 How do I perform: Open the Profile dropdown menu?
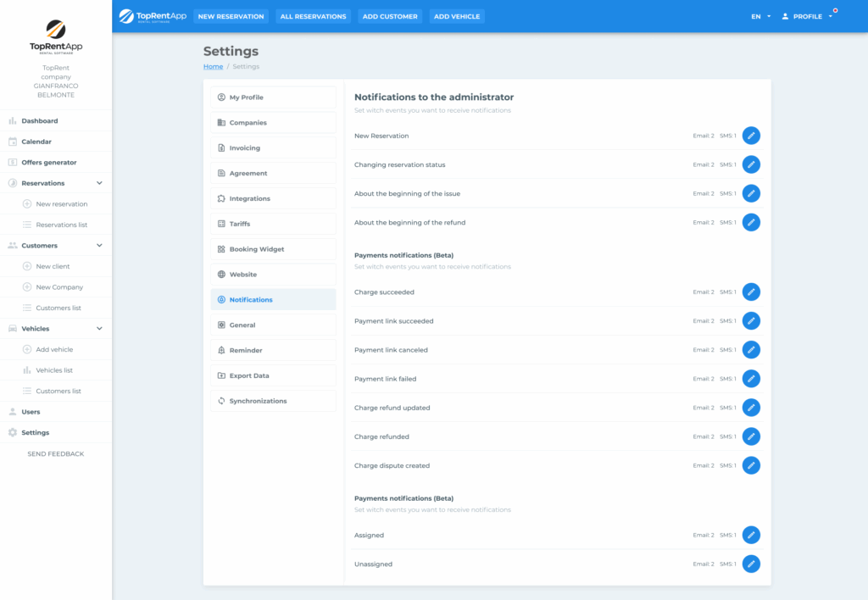(x=807, y=16)
